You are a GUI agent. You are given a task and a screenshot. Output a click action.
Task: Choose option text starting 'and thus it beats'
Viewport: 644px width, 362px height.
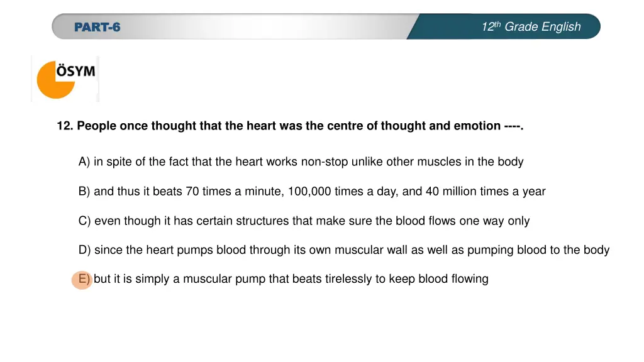pos(319,191)
